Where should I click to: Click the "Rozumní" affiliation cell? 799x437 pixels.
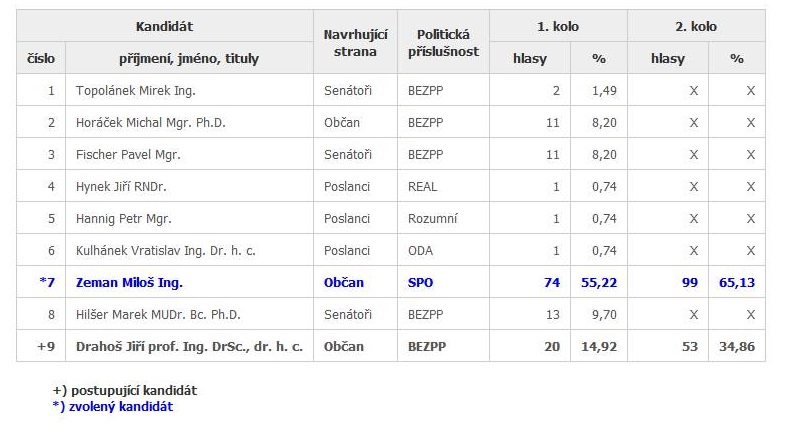pyautogui.click(x=431, y=219)
